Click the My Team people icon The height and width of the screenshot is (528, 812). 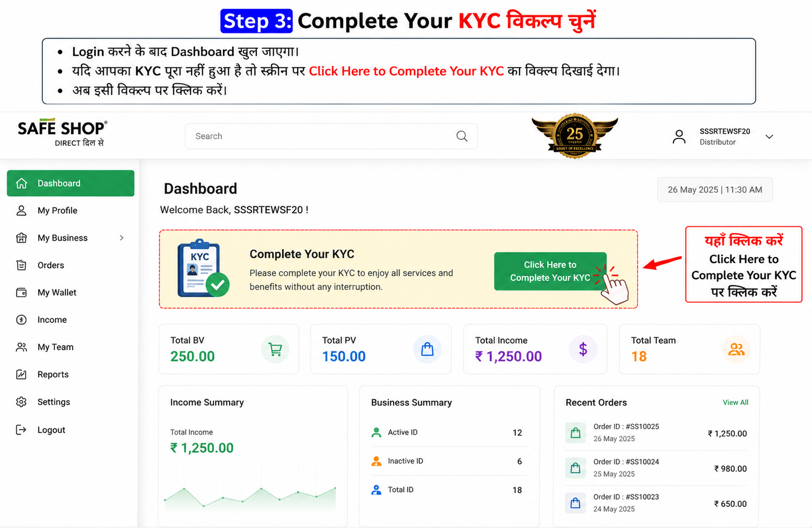(21, 347)
